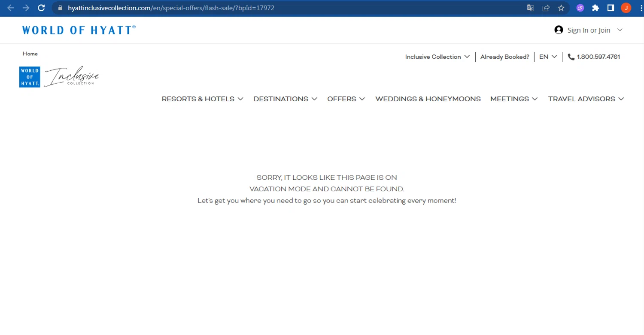Click the 'VACATION MODE AND CANNOT BE FOUND.' text
The width and height of the screenshot is (644, 335).
coord(327,189)
